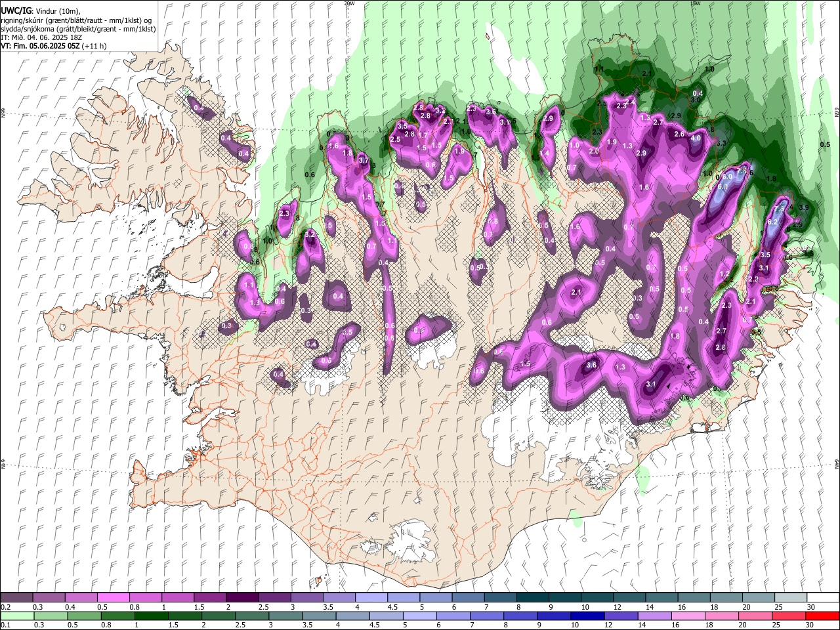Pick the first pale green swatch after 0.1, bottom row
840x630 pixels.
tap(17, 616)
